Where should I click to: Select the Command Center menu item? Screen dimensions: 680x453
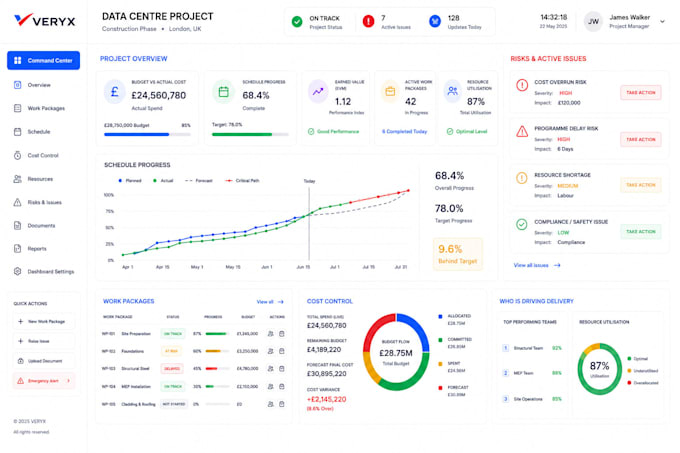coord(43,60)
